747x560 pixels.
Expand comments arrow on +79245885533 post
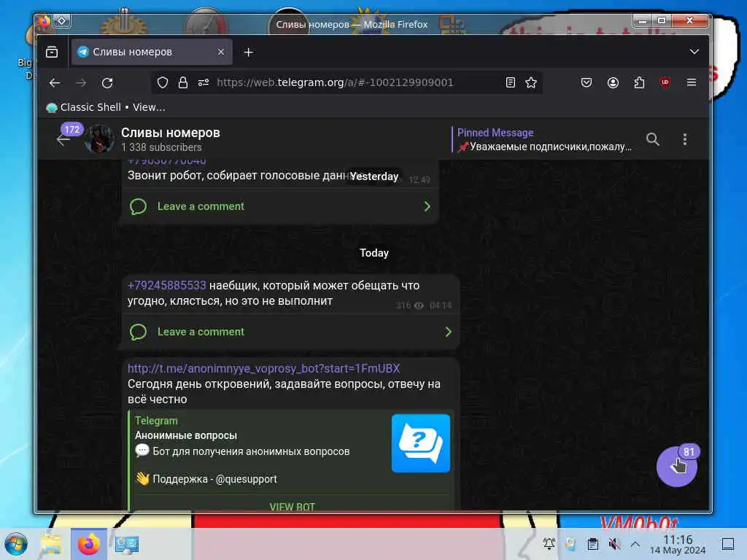pyautogui.click(x=448, y=332)
